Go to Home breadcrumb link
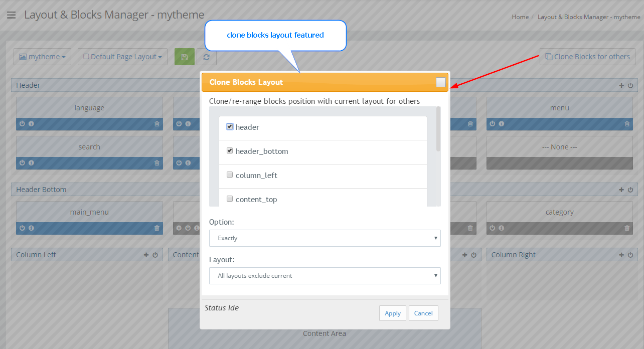 pyautogui.click(x=520, y=17)
